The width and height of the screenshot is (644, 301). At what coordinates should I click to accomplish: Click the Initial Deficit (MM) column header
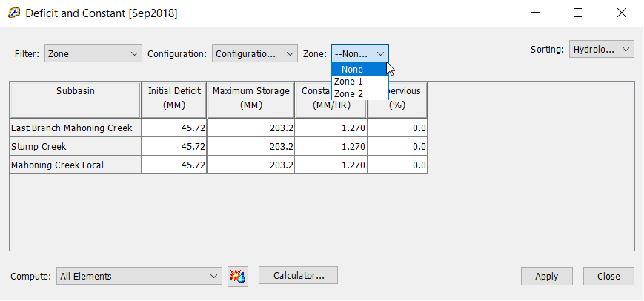point(174,100)
